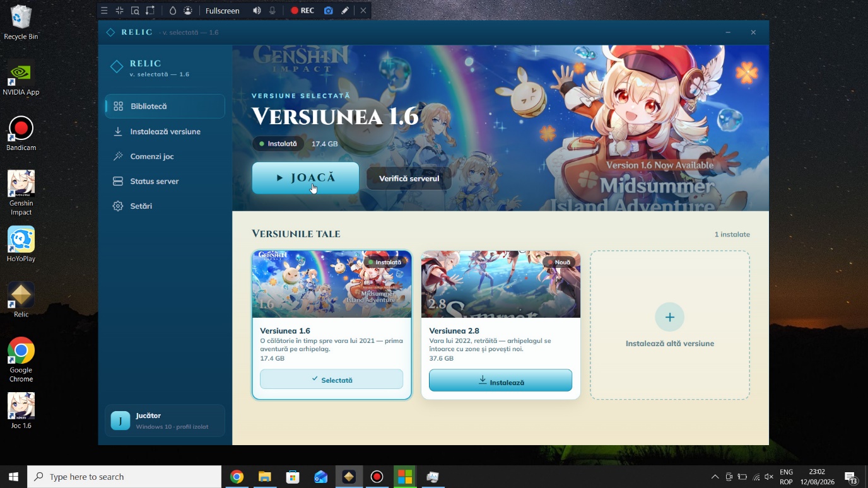Viewport: 868px width, 488px height.
Task: Start recording with the REC button
Action: click(302, 11)
